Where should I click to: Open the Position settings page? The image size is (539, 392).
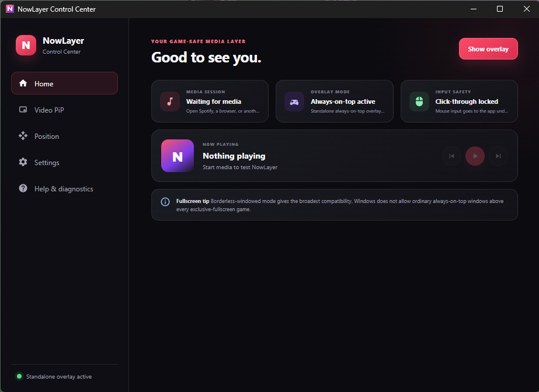click(x=64, y=136)
